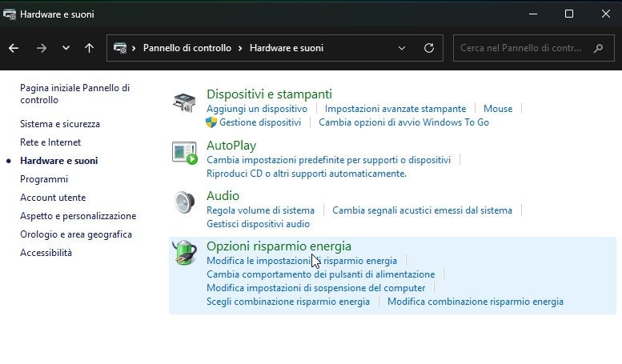Open Opzioni risparmio energia heading
This screenshot has height=364, width=622.
tap(279, 246)
